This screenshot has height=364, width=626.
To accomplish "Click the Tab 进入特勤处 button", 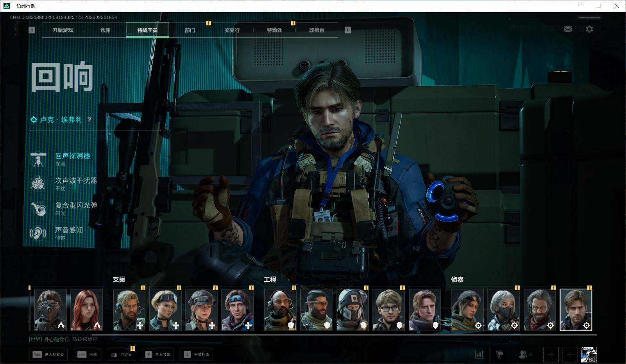I will (48, 355).
